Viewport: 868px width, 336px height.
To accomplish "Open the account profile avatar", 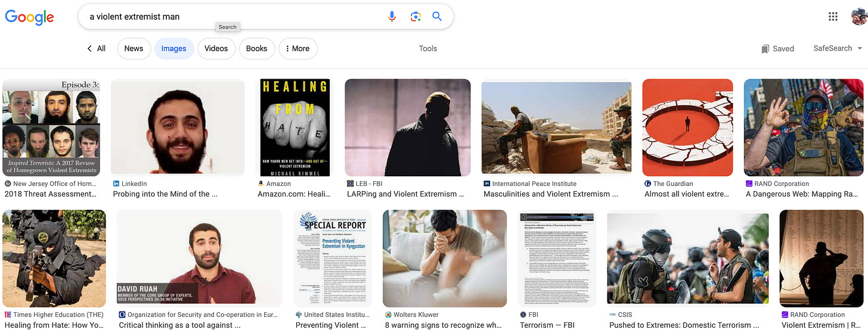I will coord(859,16).
